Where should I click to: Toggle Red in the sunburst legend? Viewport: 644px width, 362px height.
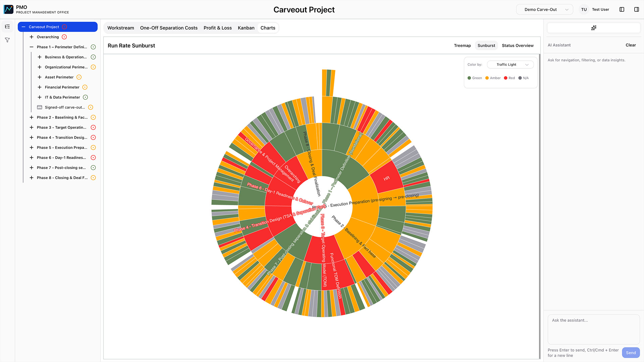pos(509,78)
